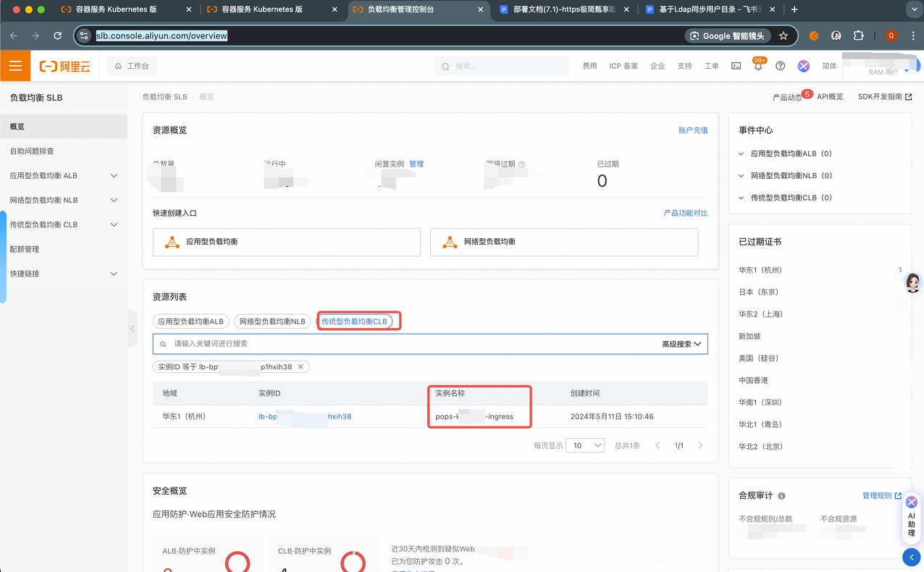
Task: Open Google 智能镜头 in address bar
Action: [728, 35]
